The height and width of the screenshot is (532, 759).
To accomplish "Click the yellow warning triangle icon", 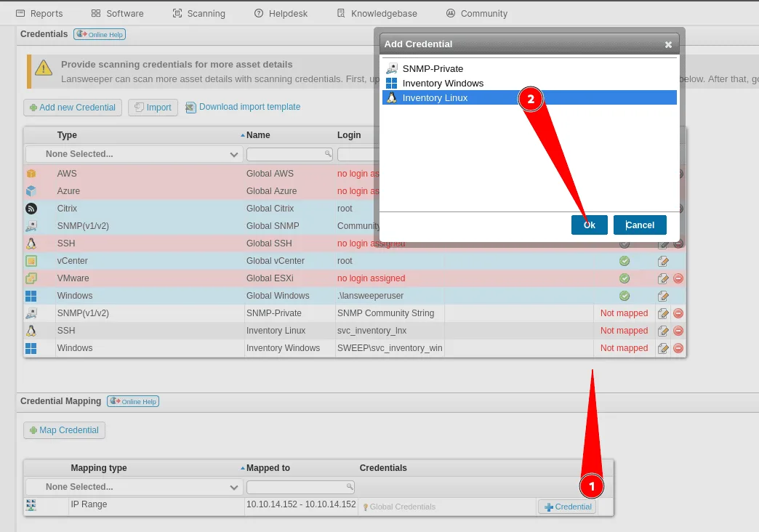I will (x=44, y=68).
